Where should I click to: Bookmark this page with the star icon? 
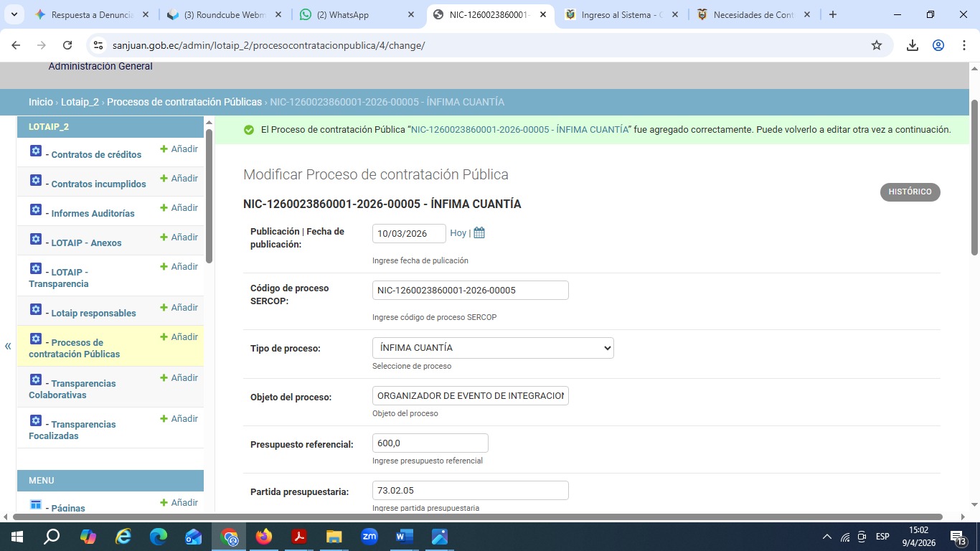click(876, 45)
